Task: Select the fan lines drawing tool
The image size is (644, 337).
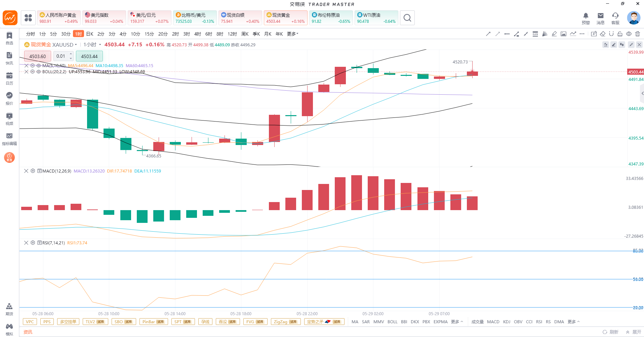Action: pos(545,34)
